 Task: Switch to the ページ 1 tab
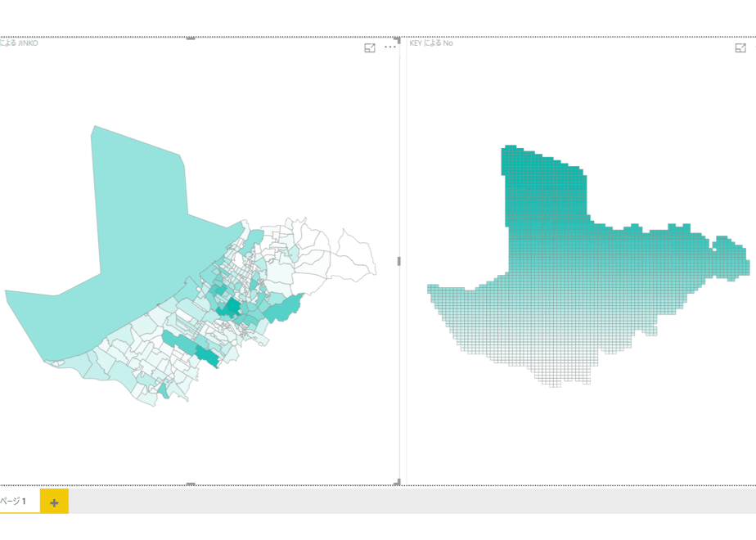[x=13, y=502]
